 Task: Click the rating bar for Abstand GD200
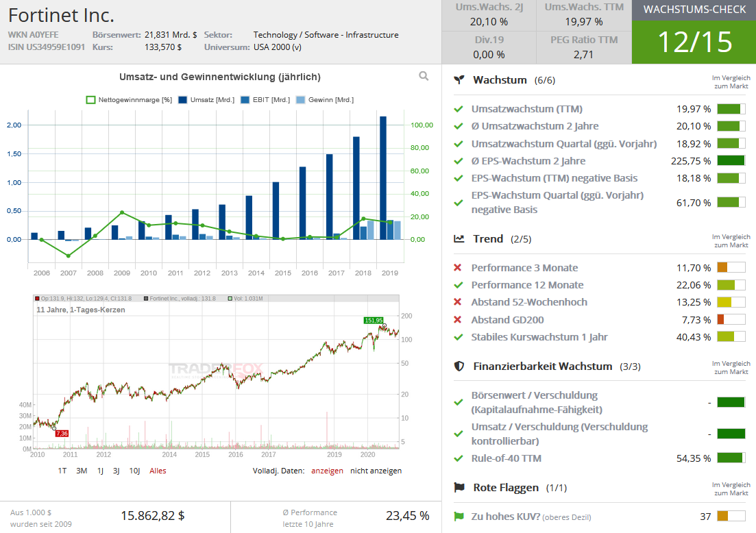pyautogui.click(x=731, y=320)
